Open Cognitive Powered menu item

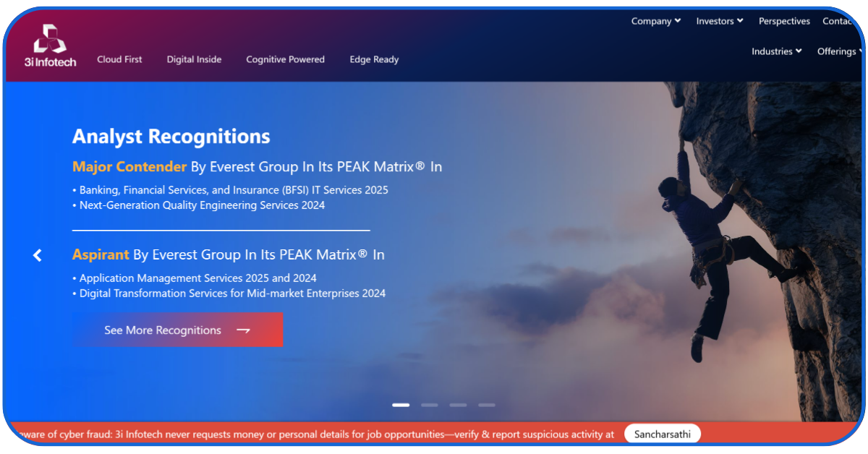click(285, 59)
